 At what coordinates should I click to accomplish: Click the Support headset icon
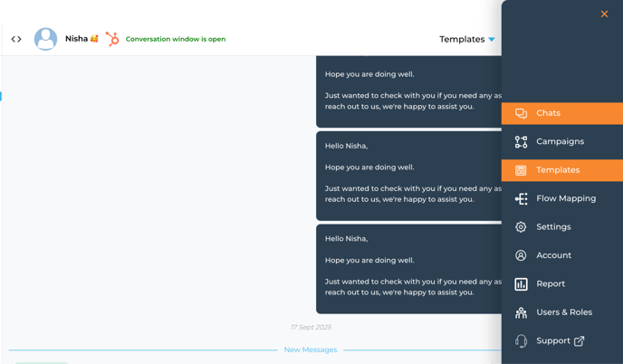521,341
